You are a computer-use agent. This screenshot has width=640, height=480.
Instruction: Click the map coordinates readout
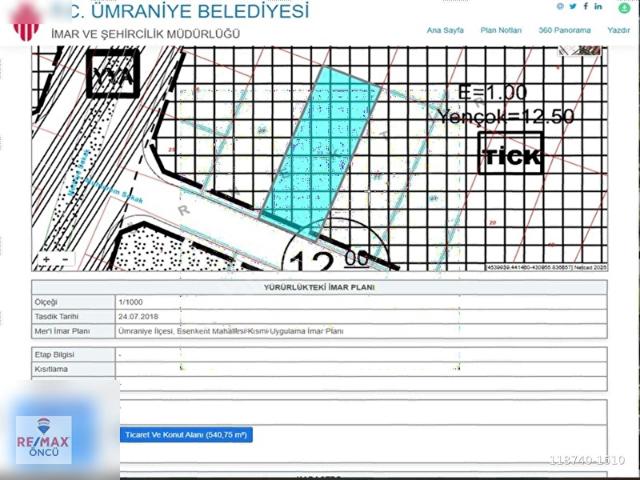tap(546, 268)
